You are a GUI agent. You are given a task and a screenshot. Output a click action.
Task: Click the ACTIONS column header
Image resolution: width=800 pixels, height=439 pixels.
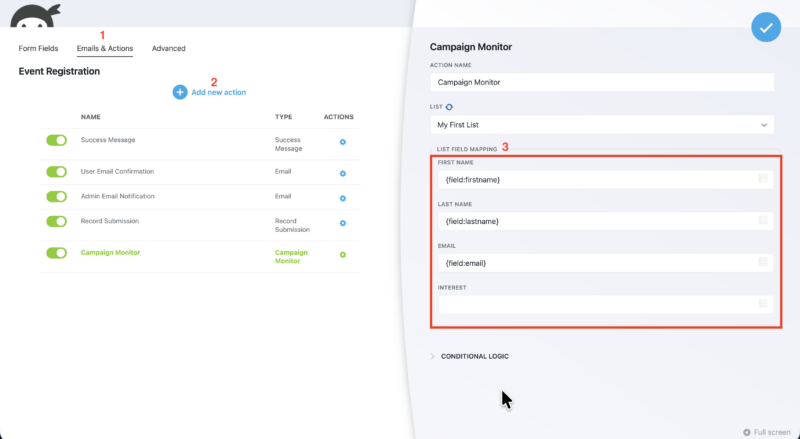click(x=338, y=117)
